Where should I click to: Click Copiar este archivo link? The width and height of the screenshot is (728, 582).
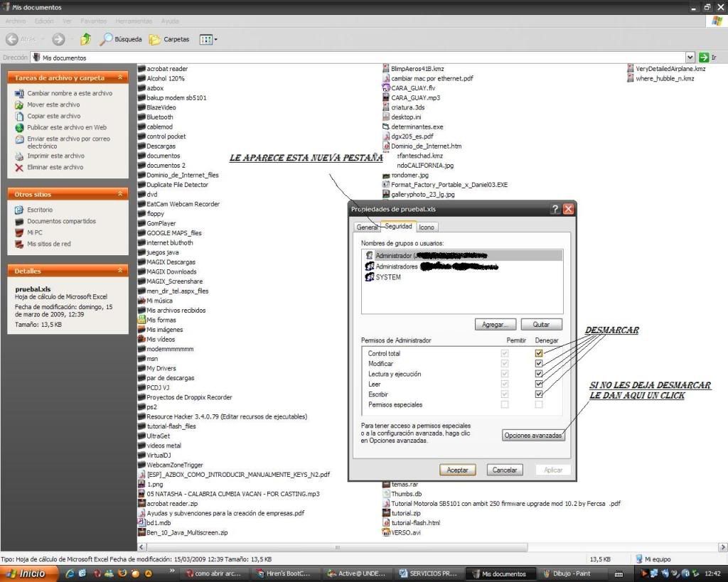tap(54, 116)
